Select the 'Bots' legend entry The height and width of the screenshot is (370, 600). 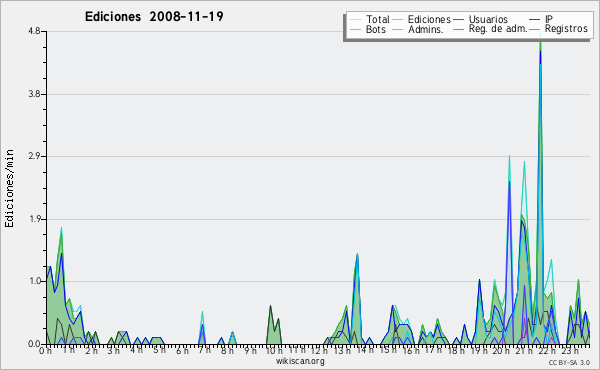click(375, 29)
